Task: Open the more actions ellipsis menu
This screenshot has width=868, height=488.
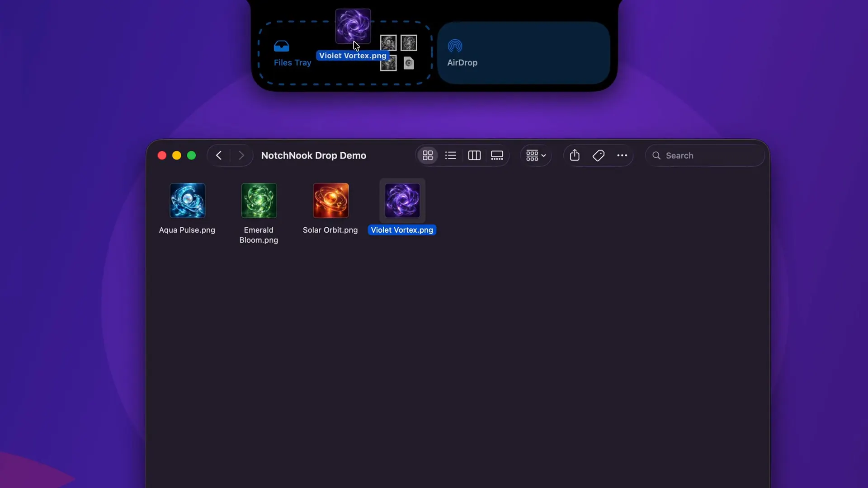Action: (x=622, y=155)
